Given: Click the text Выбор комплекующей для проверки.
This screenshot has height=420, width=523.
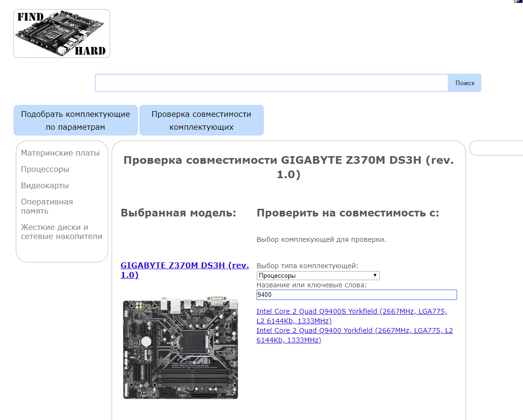Looking at the screenshot, I should (x=321, y=239).
